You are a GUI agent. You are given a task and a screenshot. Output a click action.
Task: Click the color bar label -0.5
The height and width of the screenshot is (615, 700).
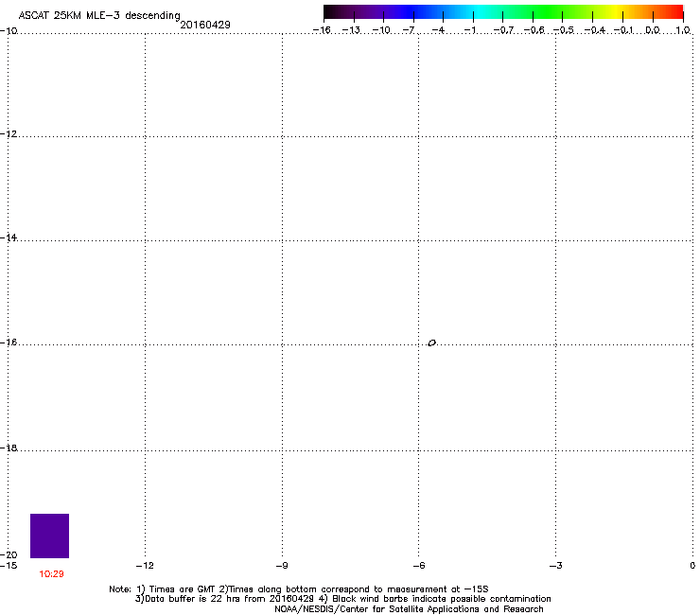(x=564, y=30)
